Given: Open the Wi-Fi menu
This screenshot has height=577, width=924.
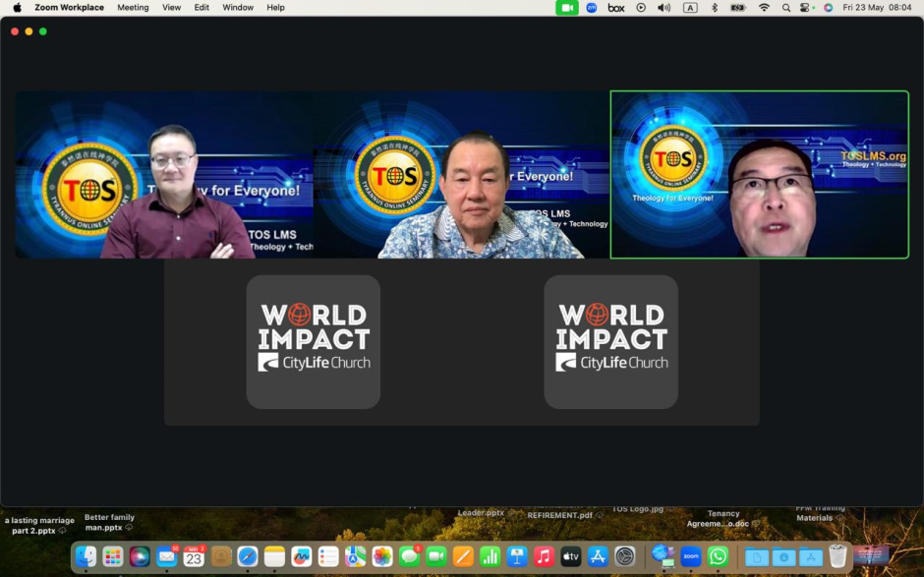Looking at the screenshot, I should (764, 8).
